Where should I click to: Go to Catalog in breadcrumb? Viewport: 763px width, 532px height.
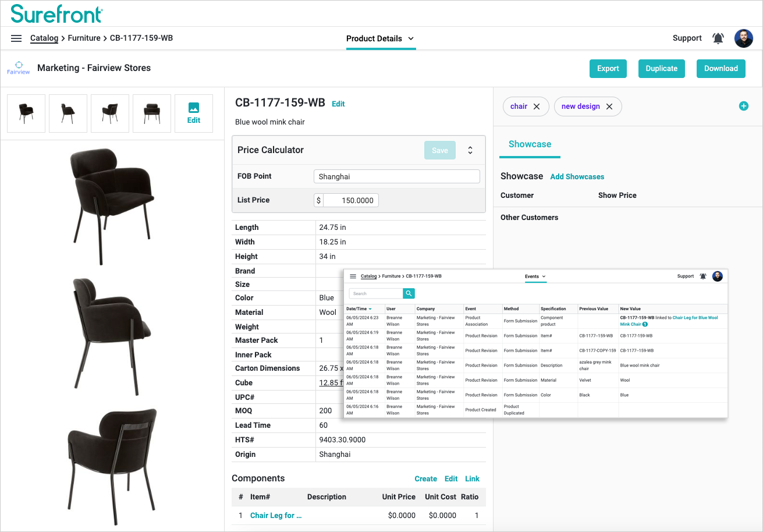coord(44,38)
